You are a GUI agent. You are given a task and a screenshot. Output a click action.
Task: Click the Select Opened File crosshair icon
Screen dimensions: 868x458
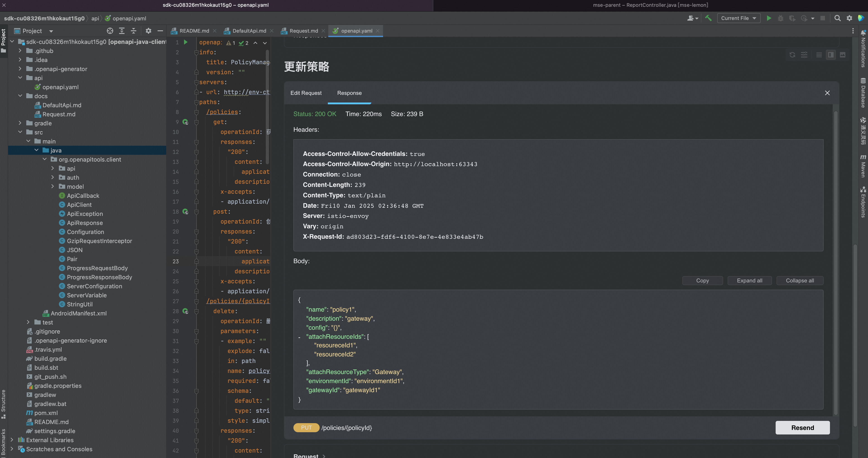coord(110,31)
